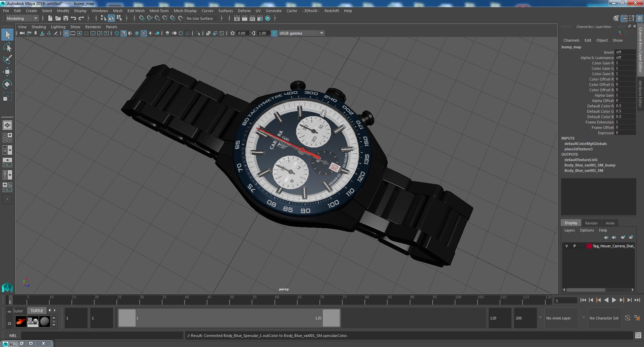
Task: Render the current frame icon
Action: [x=245, y=18]
